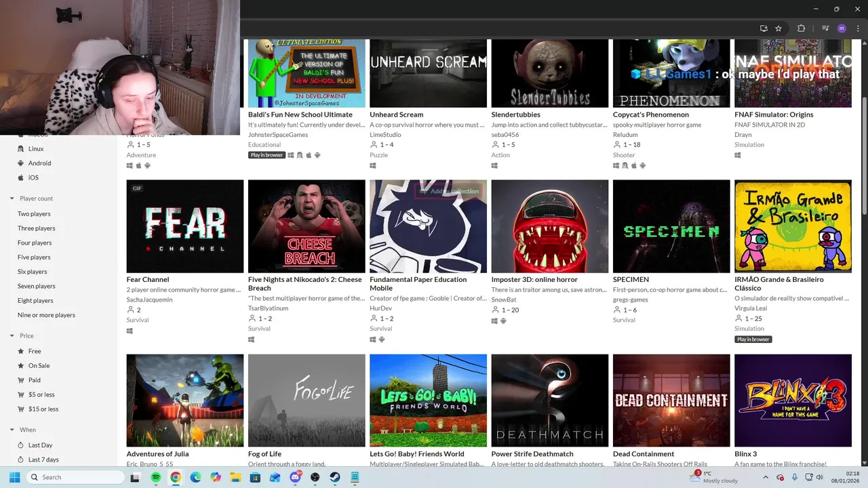The height and width of the screenshot is (488, 868).
Task: Select Eight players filter
Action: (x=35, y=300)
